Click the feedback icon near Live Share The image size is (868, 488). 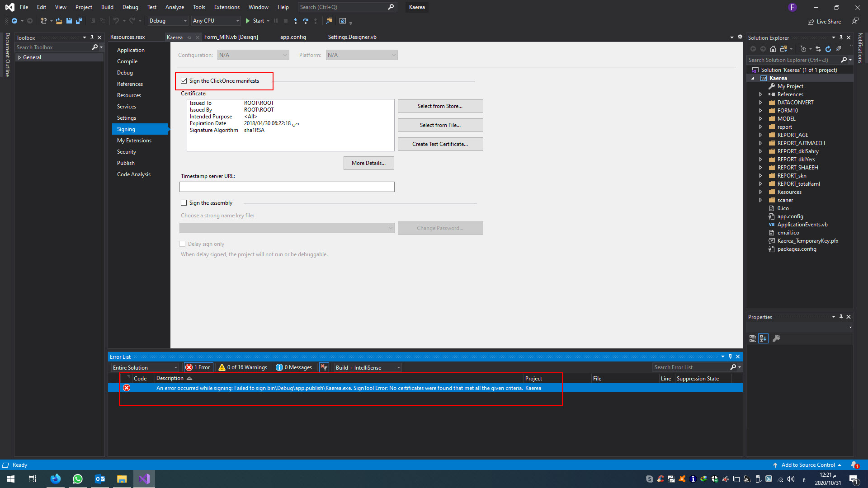(x=855, y=21)
